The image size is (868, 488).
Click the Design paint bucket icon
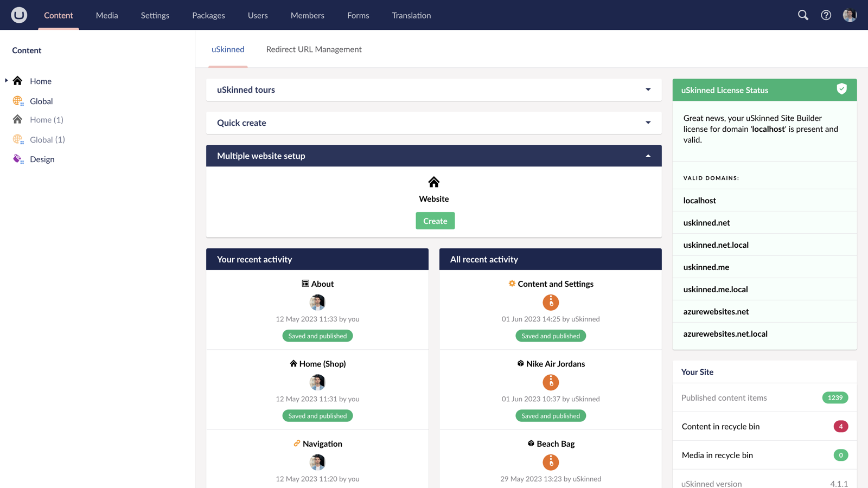[x=17, y=158]
